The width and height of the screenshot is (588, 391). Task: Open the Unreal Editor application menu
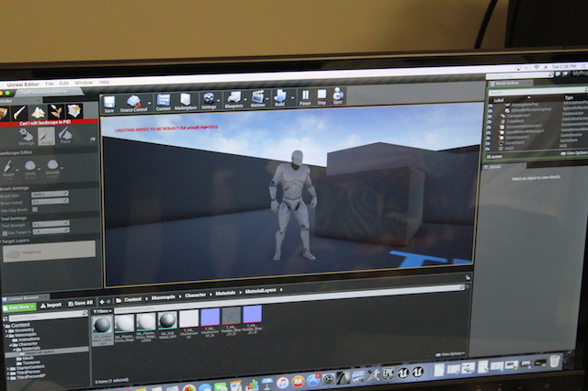(x=23, y=84)
